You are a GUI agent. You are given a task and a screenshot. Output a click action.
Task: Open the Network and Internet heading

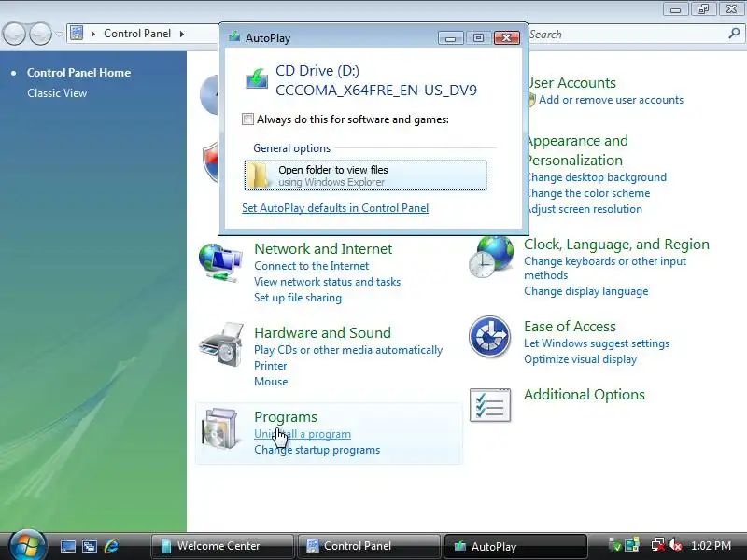click(323, 248)
